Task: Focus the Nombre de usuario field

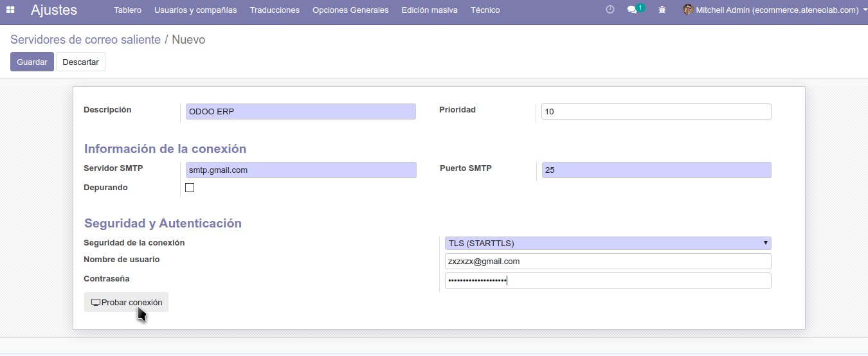Action: point(608,262)
